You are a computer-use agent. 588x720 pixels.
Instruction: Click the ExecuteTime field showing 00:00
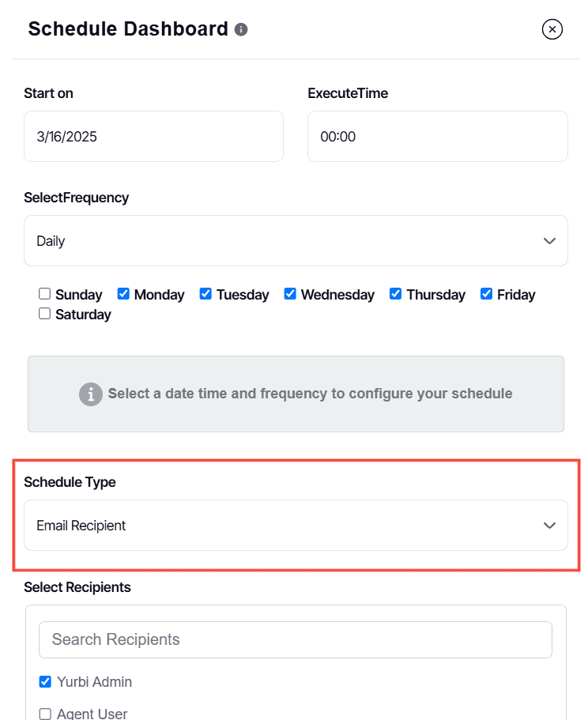pos(437,136)
